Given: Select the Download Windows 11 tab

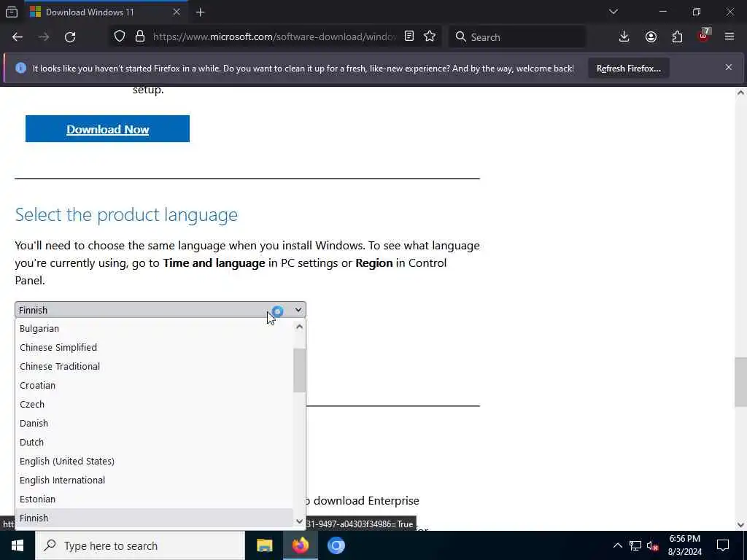Looking at the screenshot, I should (106, 12).
